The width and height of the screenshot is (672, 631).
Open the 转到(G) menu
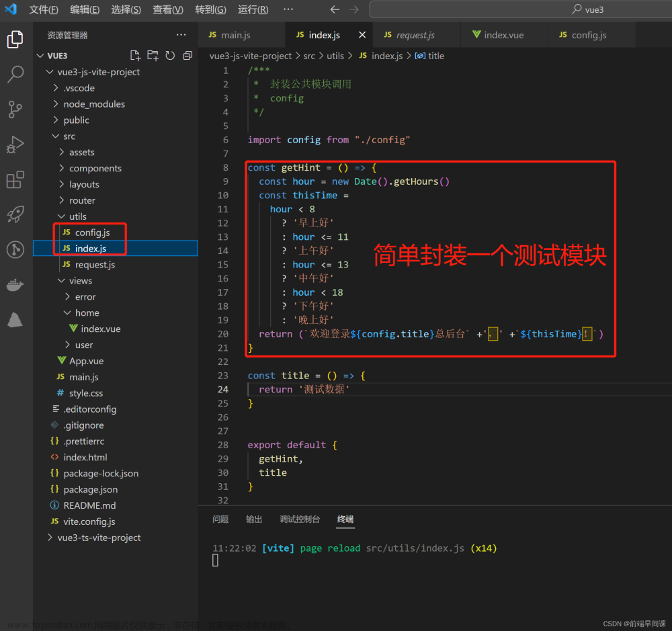(210, 9)
